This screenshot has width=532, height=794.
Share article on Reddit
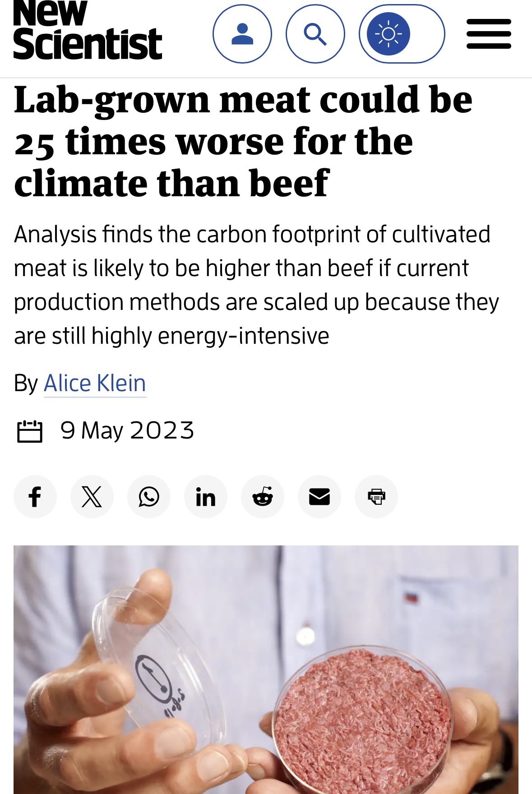[x=263, y=497]
